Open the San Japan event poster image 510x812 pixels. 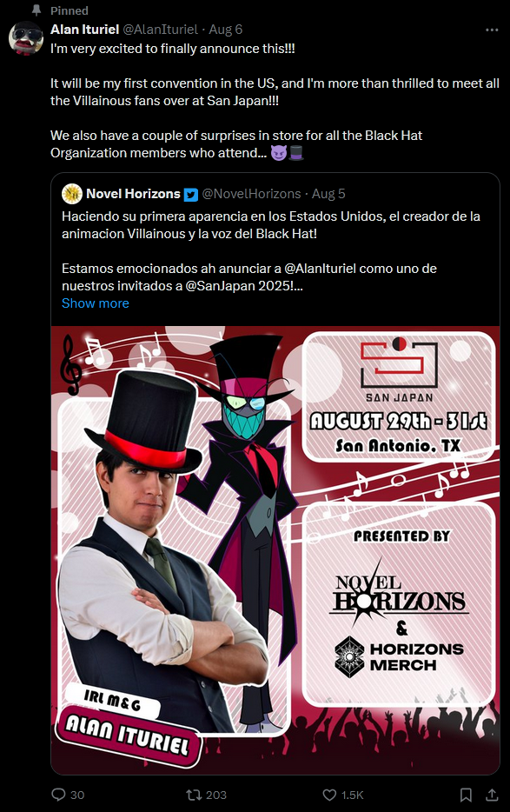[x=275, y=550]
